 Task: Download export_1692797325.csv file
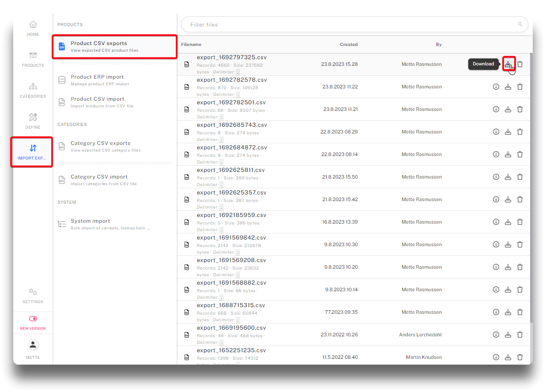click(508, 64)
